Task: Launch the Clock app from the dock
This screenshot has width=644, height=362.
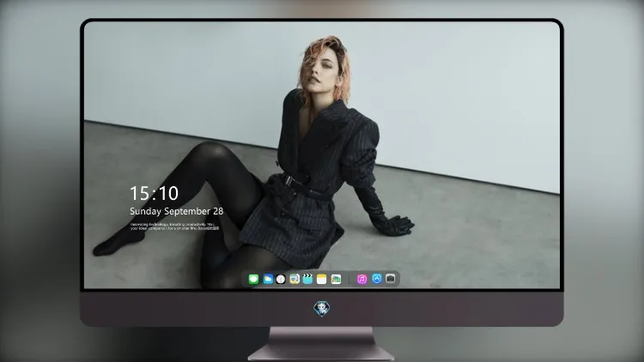Action: [281, 279]
